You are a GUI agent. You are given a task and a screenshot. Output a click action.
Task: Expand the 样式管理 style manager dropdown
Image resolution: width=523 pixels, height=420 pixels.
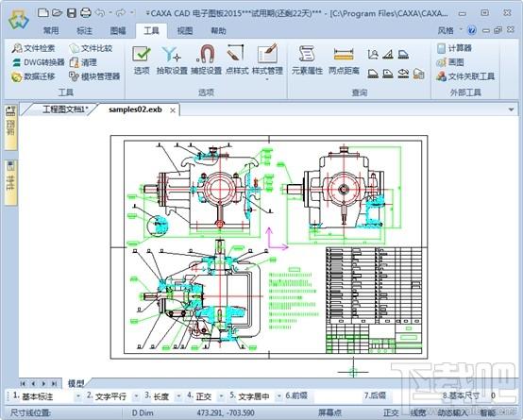click(x=267, y=79)
